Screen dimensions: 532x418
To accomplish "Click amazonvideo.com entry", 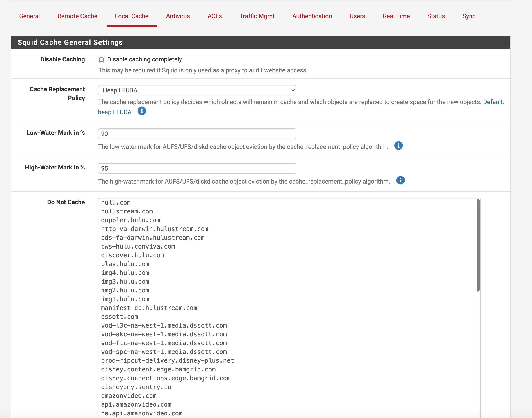I will 129,396.
